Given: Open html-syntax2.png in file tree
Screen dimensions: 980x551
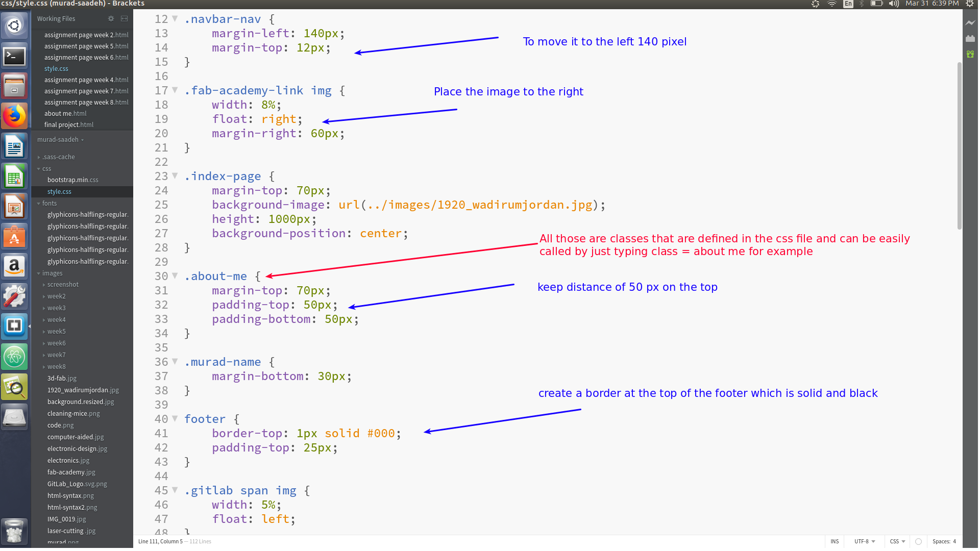Looking at the screenshot, I should [x=72, y=508].
